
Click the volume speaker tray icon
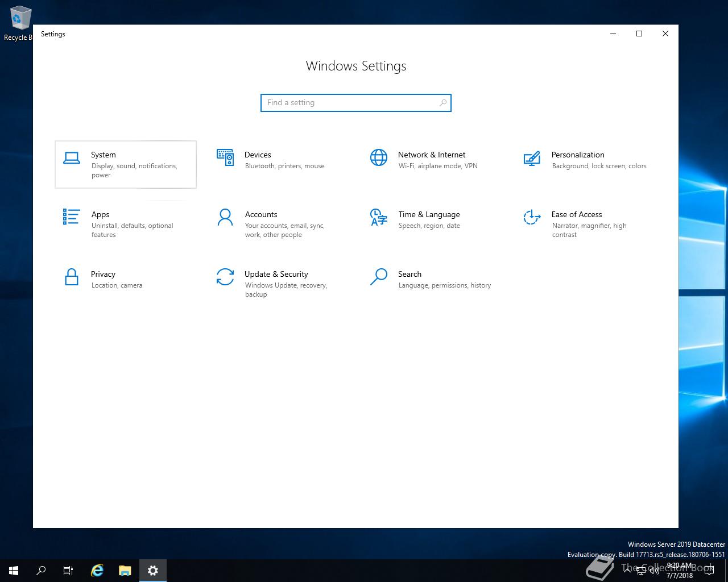tap(655, 571)
